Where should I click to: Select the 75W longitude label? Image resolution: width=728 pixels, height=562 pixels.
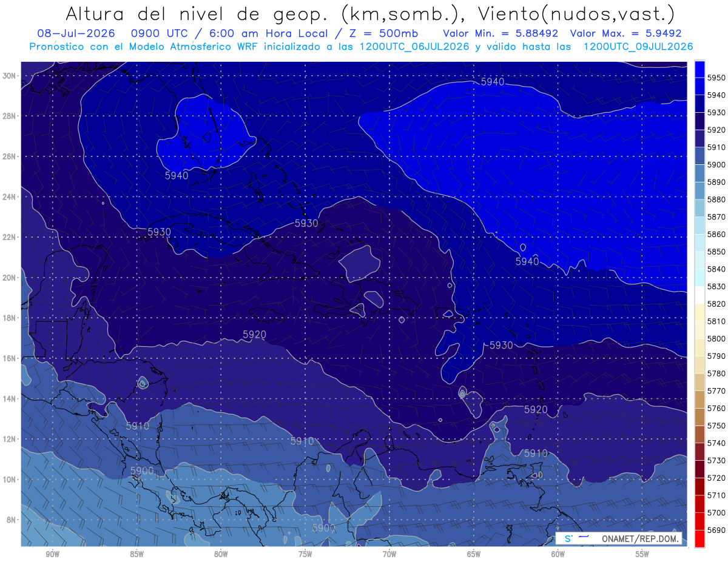305,554
